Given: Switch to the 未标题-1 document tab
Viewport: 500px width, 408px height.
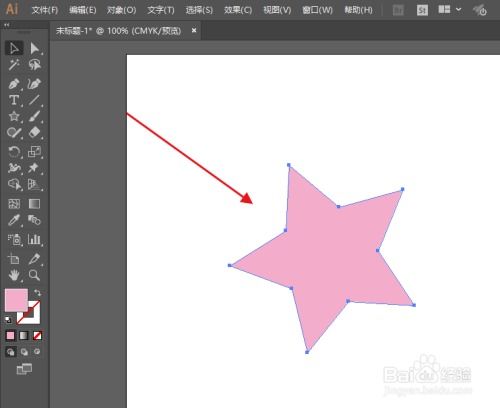Looking at the screenshot, I should (118, 31).
